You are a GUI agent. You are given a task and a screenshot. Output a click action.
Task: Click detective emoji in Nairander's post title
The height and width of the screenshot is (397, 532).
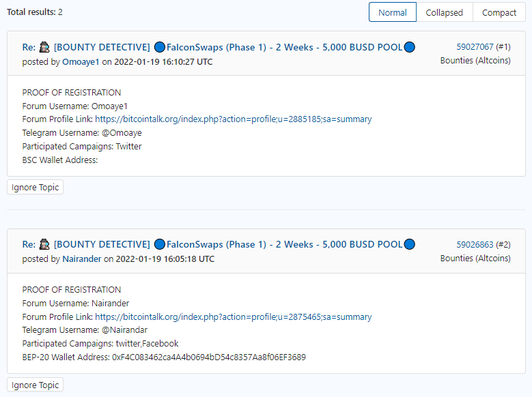(44, 244)
